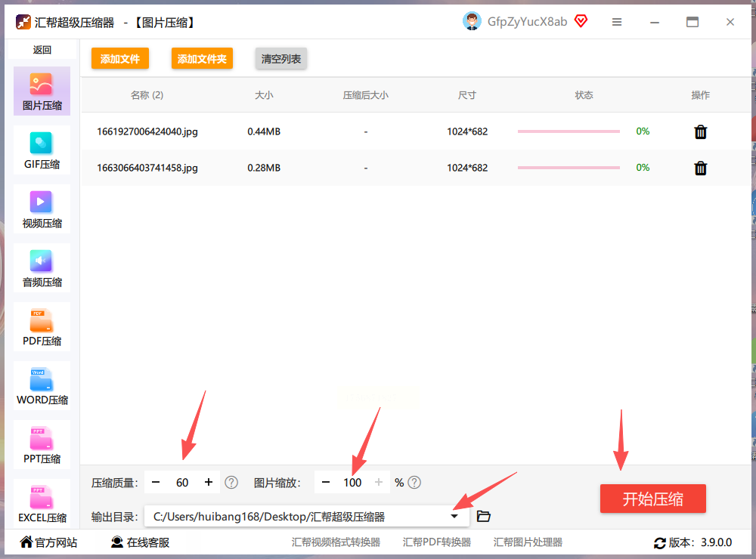Open the PDF压缩 tool
Image resolution: width=756 pixels, height=559 pixels.
pyautogui.click(x=42, y=327)
